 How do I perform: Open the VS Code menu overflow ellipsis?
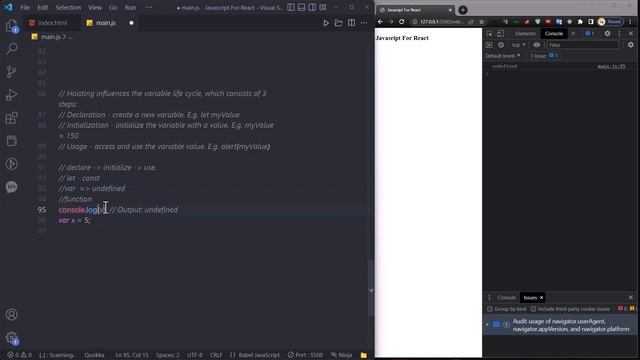click(149, 7)
